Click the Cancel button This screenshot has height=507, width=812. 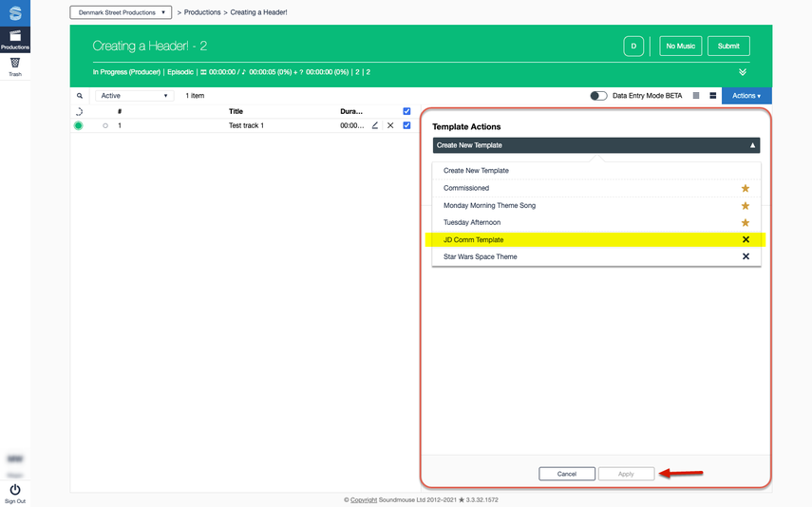click(567, 474)
